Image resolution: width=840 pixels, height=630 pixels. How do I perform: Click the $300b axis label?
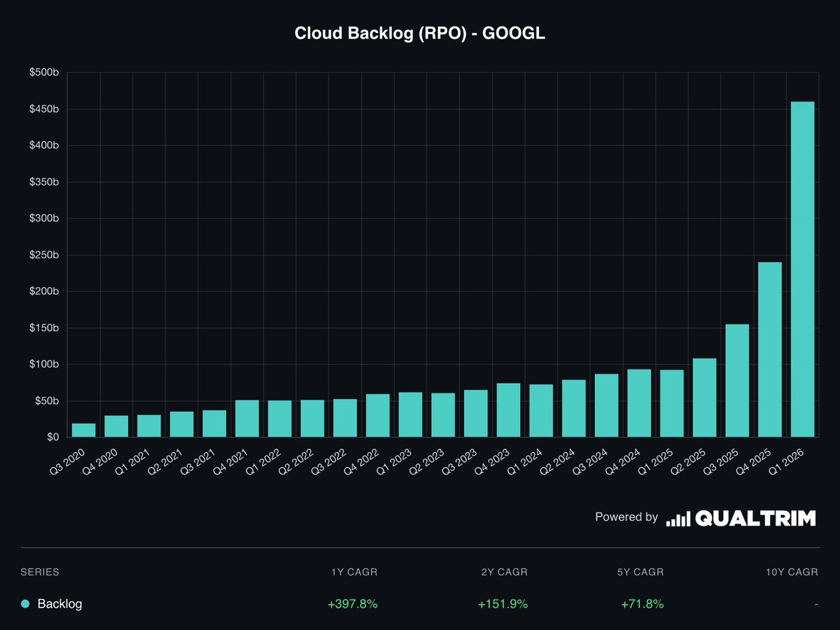43,218
